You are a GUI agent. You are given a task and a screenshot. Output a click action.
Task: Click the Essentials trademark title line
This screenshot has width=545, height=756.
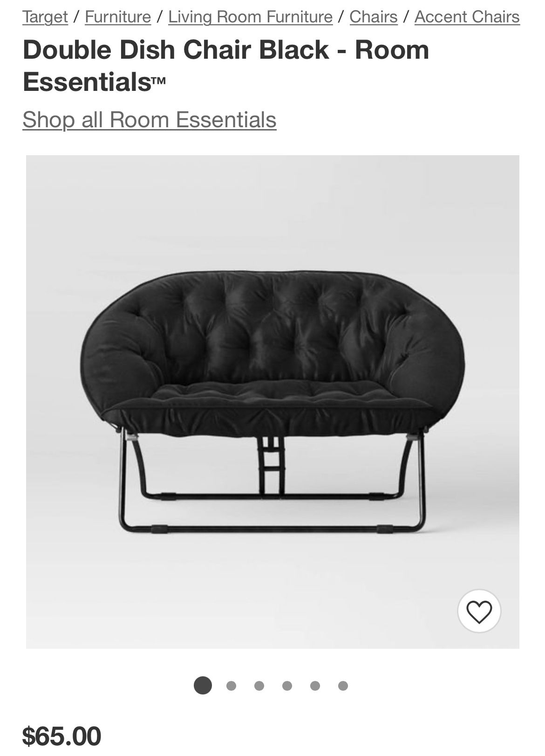pyautogui.click(x=94, y=82)
